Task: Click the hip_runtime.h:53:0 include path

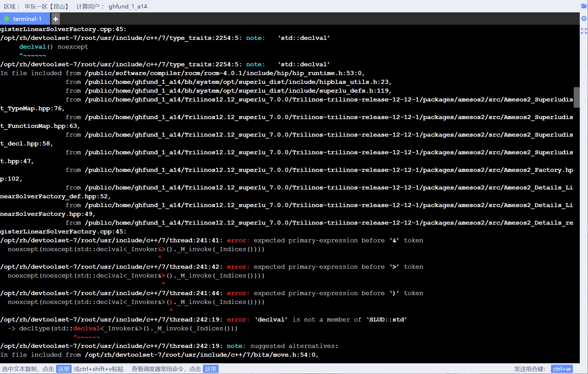Action: click(225, 73)
